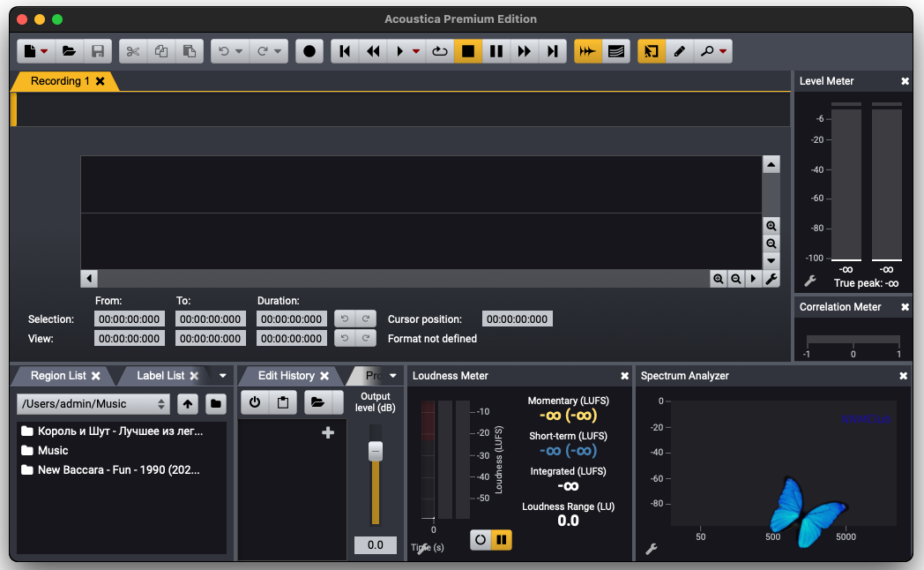Rewind playback
This screenshot has height=570, width=924.
(x=373, y=51)
